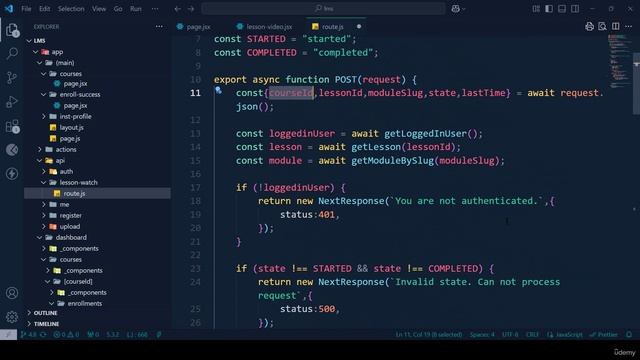The width and height of the screenshot is (640, 360).
Task: Go forward with the navigation arrow
Action: 191,9
